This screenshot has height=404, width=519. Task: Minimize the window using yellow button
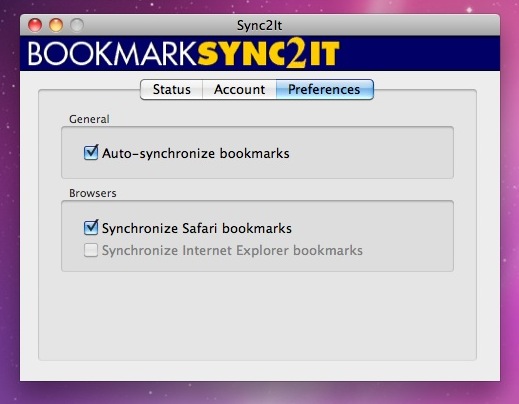coord(56,25)
